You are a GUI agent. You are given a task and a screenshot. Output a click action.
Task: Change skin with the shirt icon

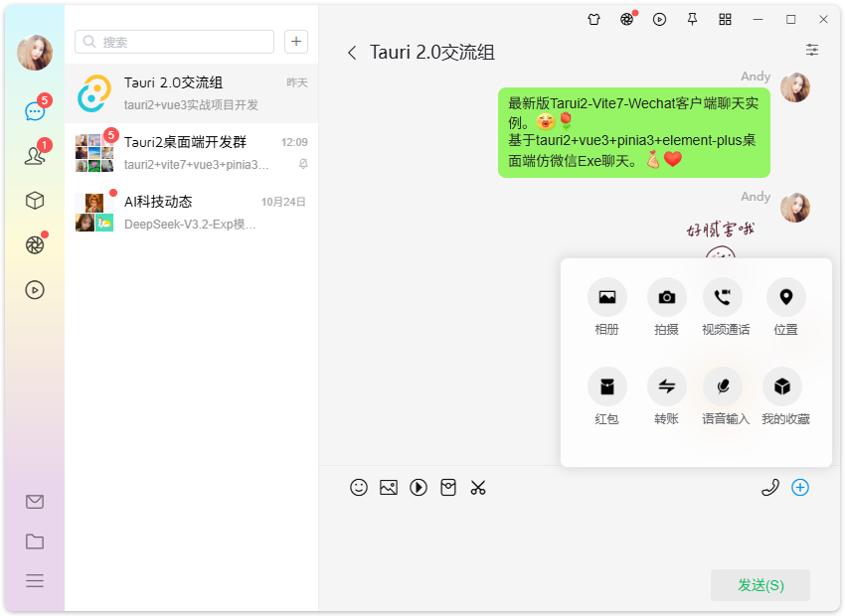[593, 19]
